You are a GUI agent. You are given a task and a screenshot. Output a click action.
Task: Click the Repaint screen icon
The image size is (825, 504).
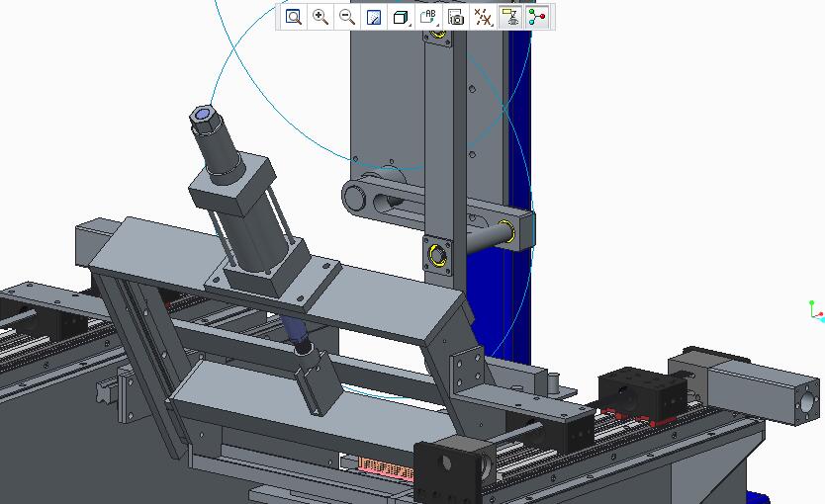[x=374, y=17]
